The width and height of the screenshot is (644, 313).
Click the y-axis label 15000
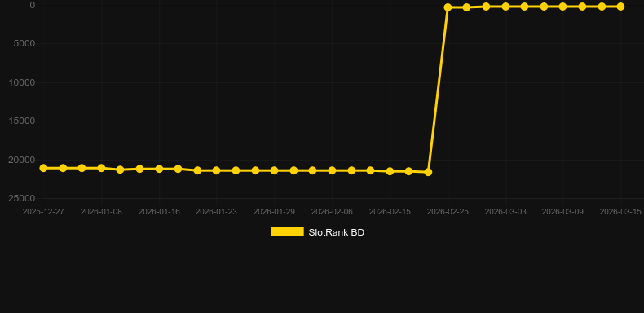coord(22,121)
